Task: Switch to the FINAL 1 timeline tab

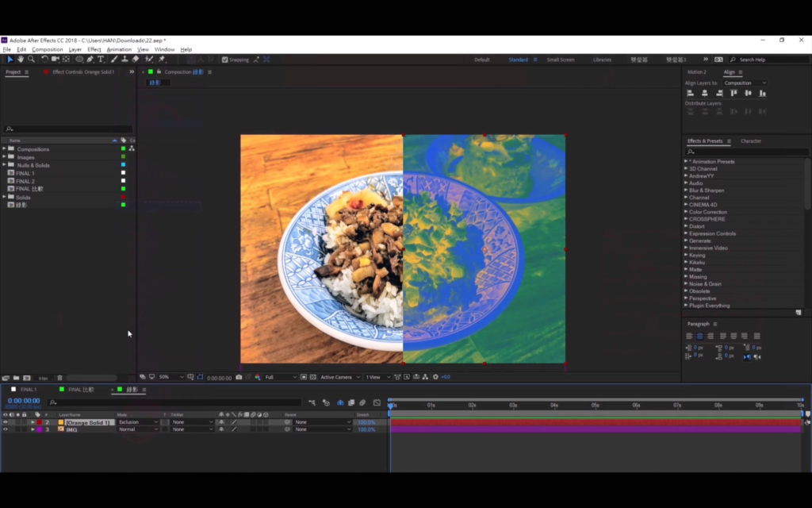Action: point(28,390)
